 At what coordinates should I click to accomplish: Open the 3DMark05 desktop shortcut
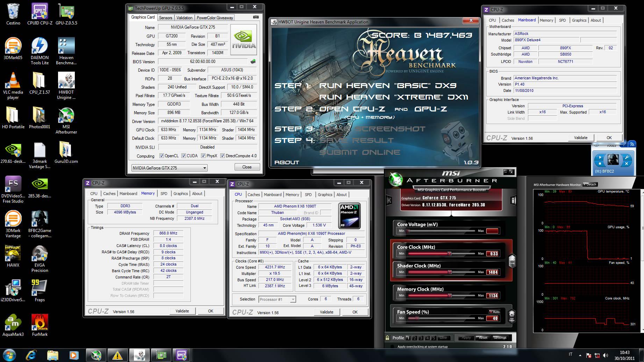coord(13,49)
